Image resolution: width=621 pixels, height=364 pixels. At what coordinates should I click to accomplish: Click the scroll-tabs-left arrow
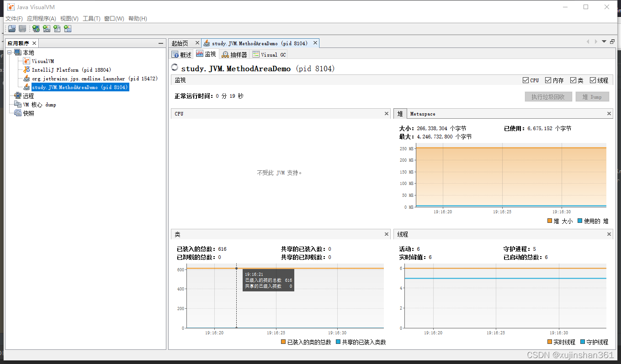588,42
